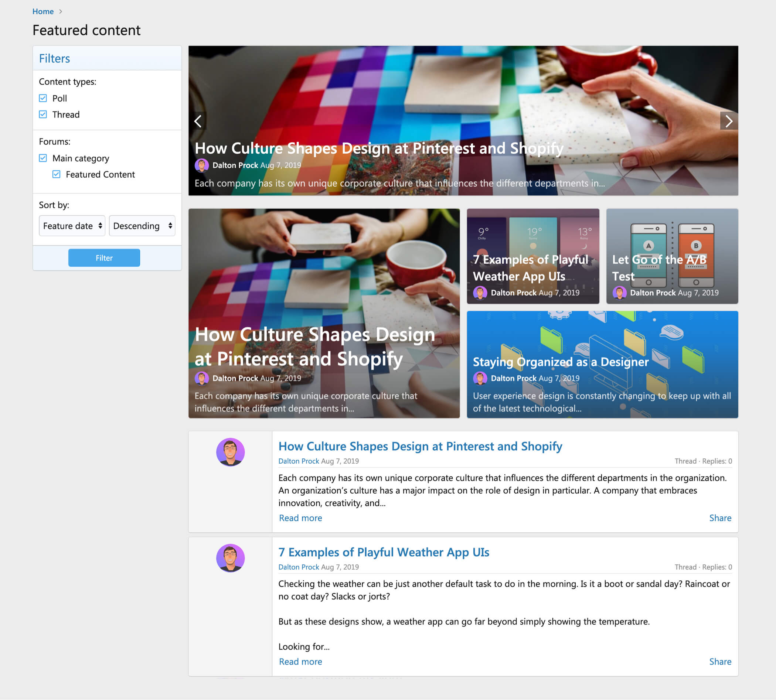Click the carousel previous arrow
776x700 pixels.
point(198,121)
